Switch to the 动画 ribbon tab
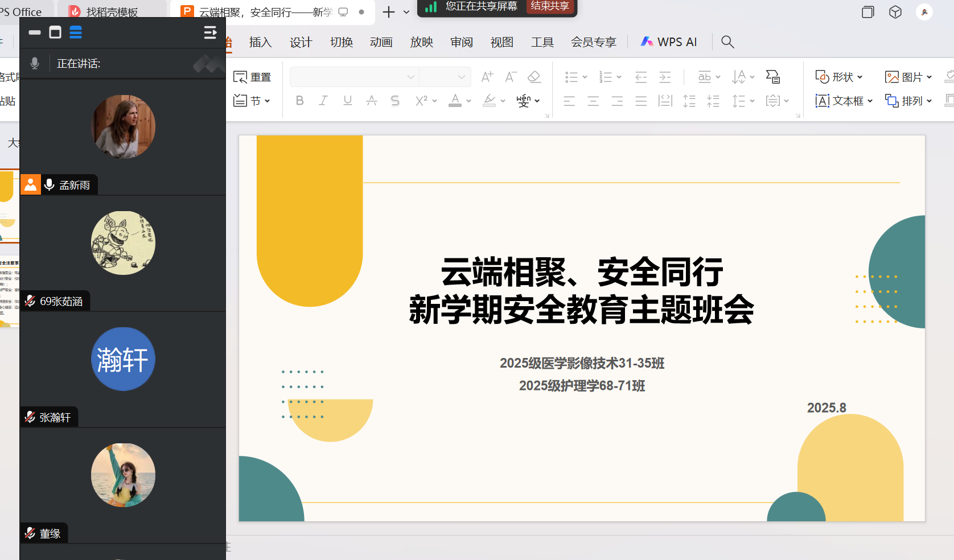The image size is (954, 560). (381, 42)
